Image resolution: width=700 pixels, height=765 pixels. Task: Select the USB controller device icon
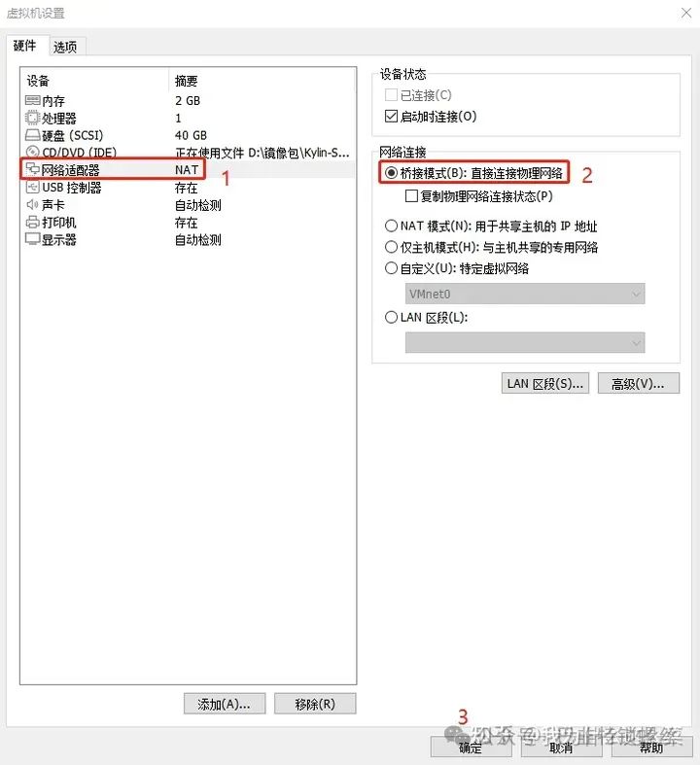(33, 187)
